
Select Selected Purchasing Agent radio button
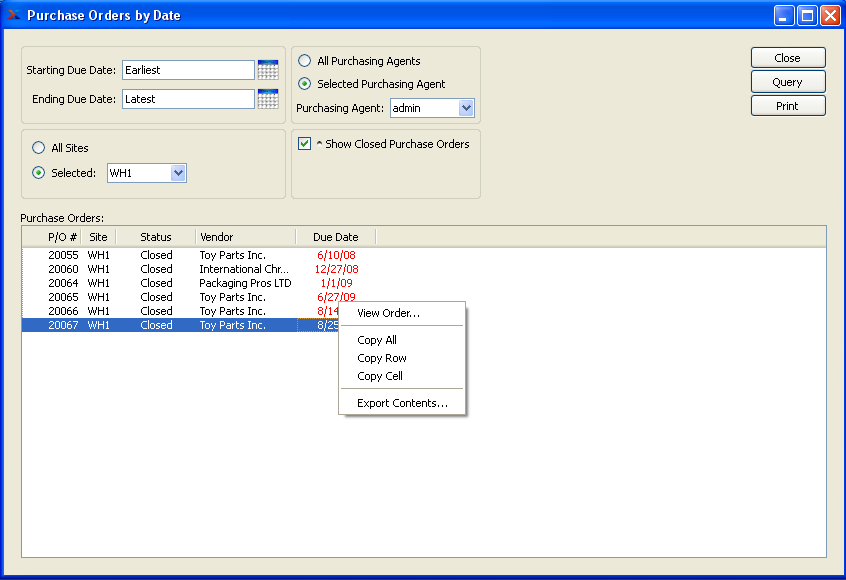point(305,84)
